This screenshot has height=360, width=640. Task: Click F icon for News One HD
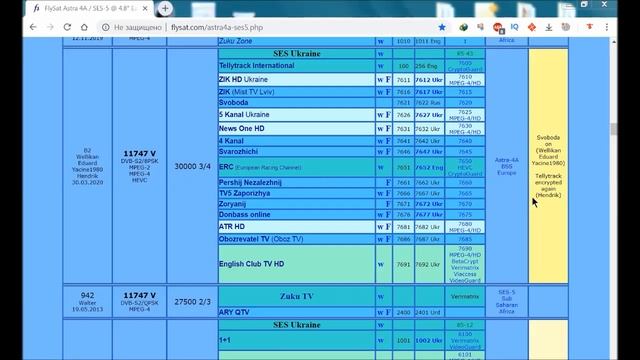tap(388, 129)
